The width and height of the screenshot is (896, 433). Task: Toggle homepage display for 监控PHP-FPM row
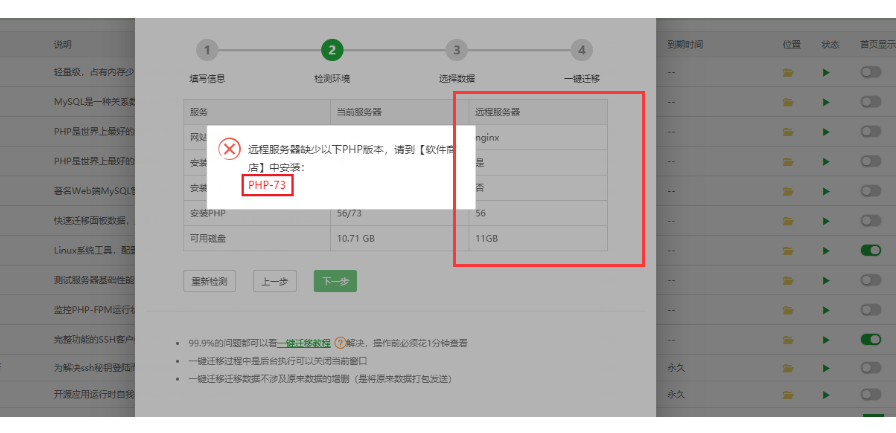[871, 310]
